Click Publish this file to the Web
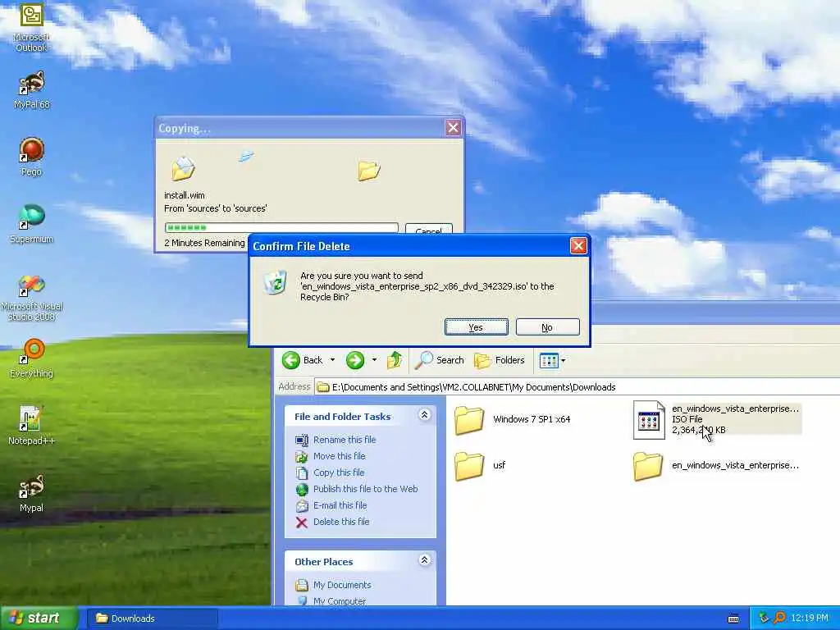 (365, 489)
